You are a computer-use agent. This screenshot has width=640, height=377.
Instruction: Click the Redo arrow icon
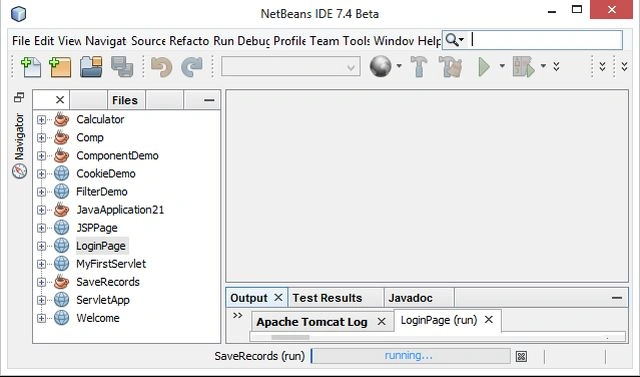pyautogui.click(x=192, y=67)
